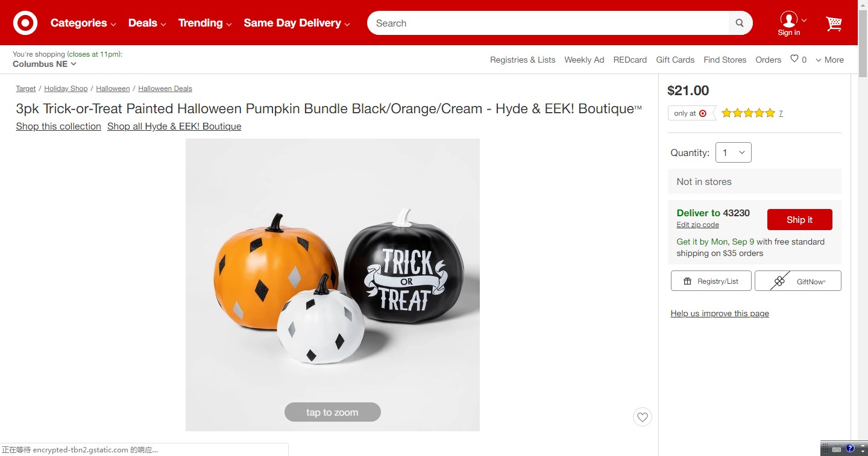Click the heart icon beside product image
The image size is (868, 456).
pyautogui.click(x=643, y=417)
